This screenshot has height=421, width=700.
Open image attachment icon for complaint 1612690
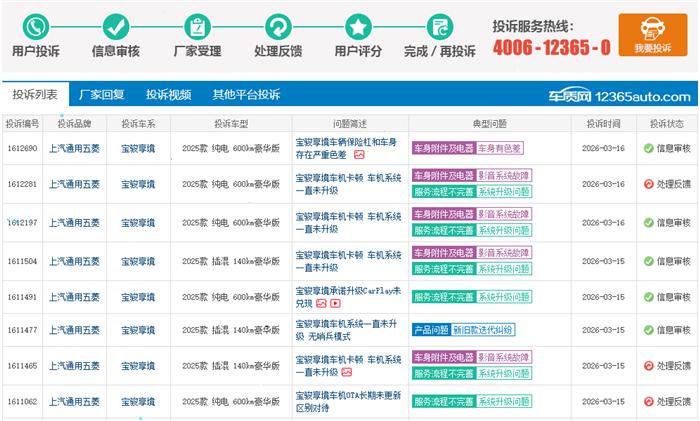[x=359, y=155]
